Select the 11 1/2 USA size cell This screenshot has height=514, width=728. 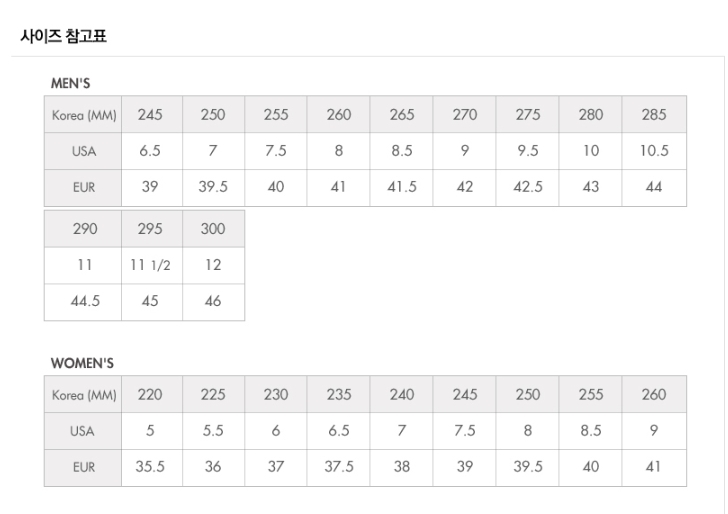click(x=150, y=265)
